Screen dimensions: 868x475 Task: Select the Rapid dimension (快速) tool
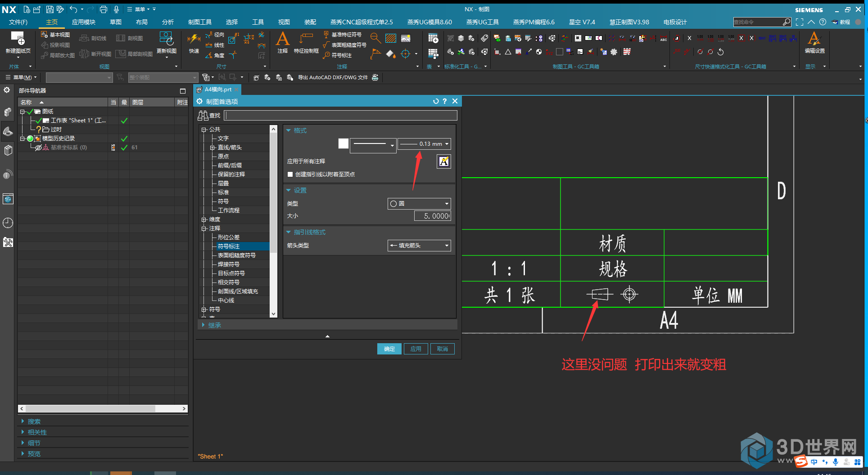click(x=194, y=43)
